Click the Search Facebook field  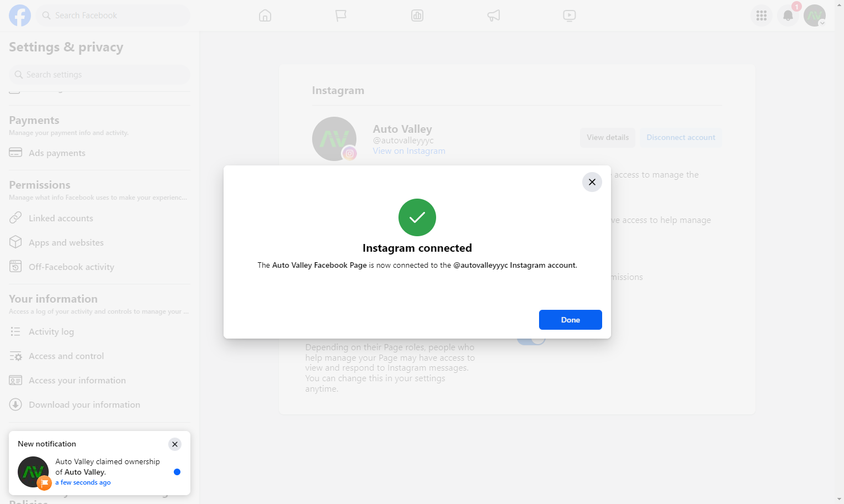pyautogui.click(x=113, y=15)
